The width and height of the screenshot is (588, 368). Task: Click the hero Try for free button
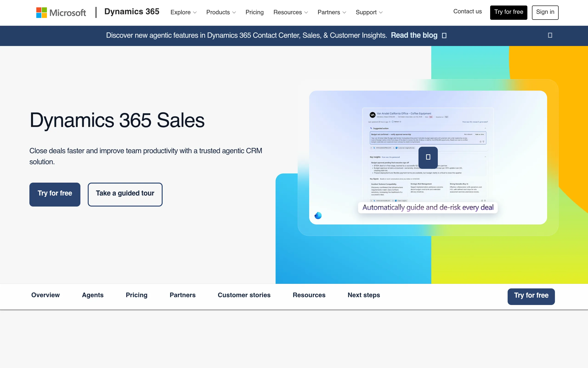pyautogui.click(x=55, y=195)
